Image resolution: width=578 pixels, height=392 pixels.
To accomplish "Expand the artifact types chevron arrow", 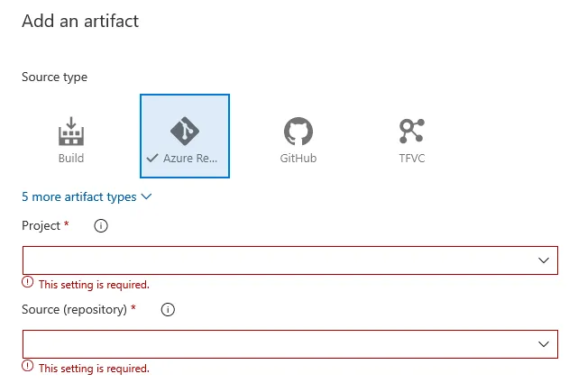I will coord(147,196).
